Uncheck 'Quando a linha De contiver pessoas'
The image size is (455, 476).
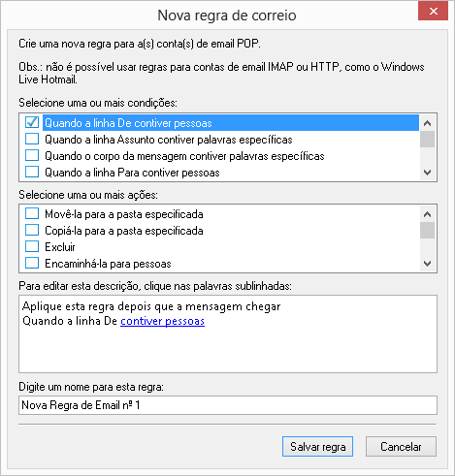click(32, 122)
